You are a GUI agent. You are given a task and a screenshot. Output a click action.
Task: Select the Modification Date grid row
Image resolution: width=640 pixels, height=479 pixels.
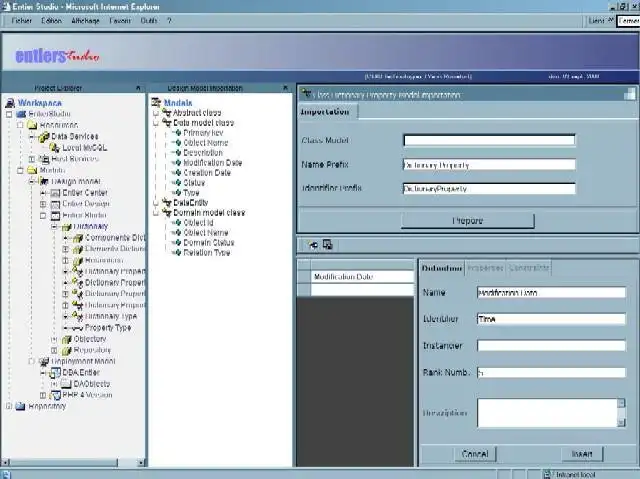[355, 277]
